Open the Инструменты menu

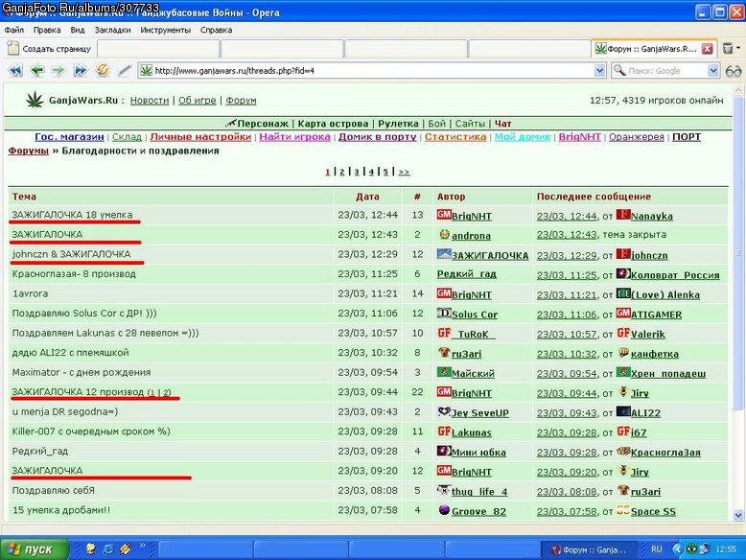[165, 30]
